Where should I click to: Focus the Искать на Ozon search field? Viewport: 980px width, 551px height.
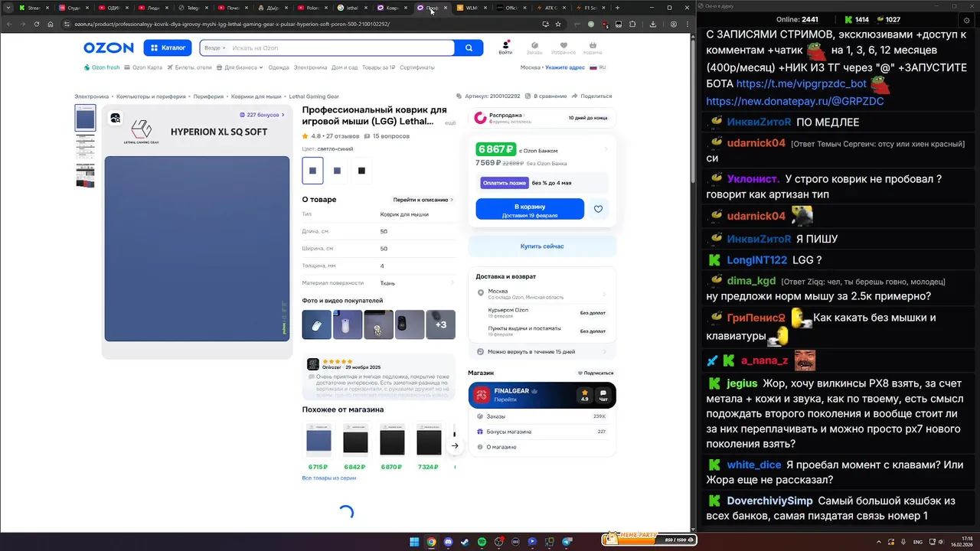(x=341, y=47)
